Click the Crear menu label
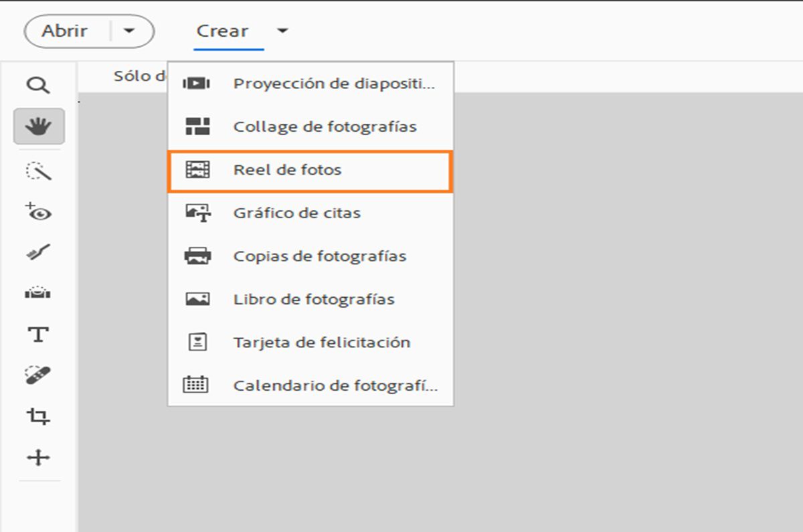 [222, 31]
